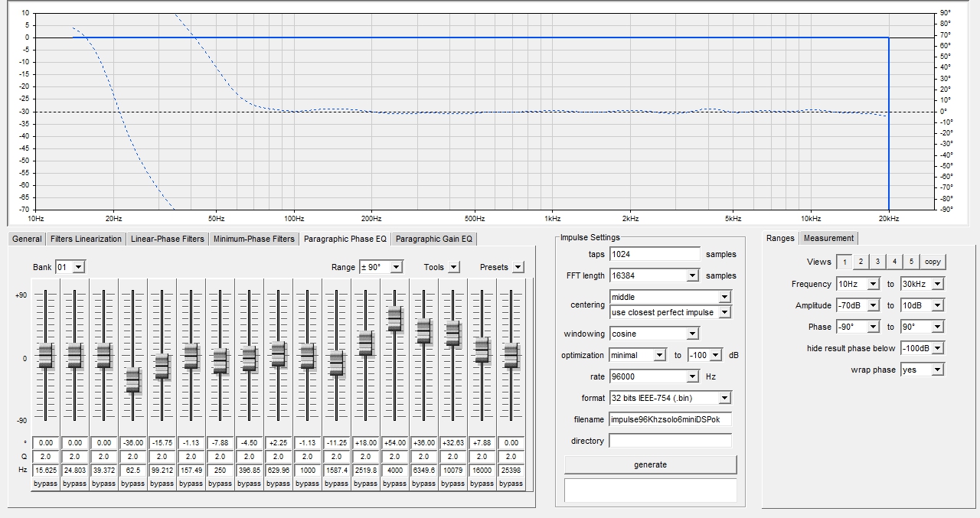Toggle bypass for the 250 Hz band
The width and height of the screenshot is (980, 518).
(x=220, y=484)
